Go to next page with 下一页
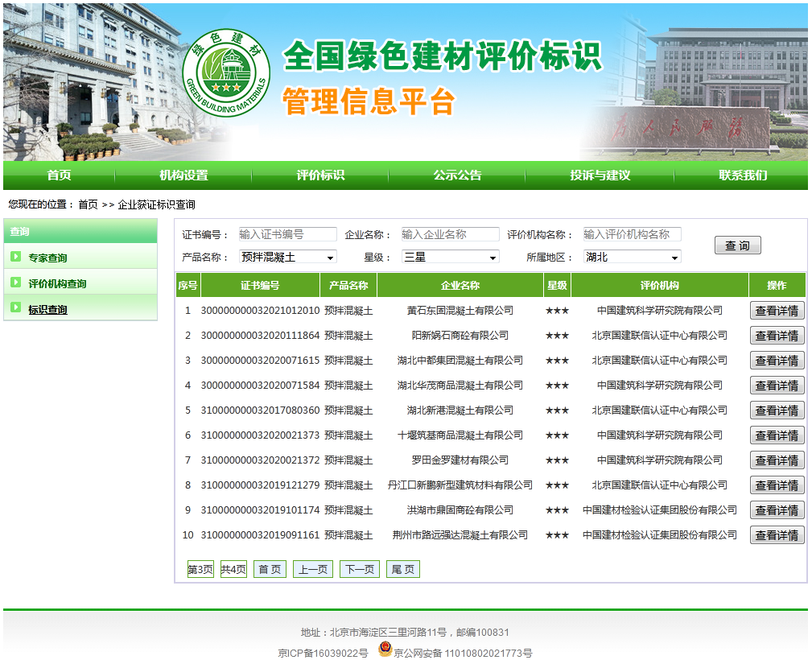 (x=359, y=569)
